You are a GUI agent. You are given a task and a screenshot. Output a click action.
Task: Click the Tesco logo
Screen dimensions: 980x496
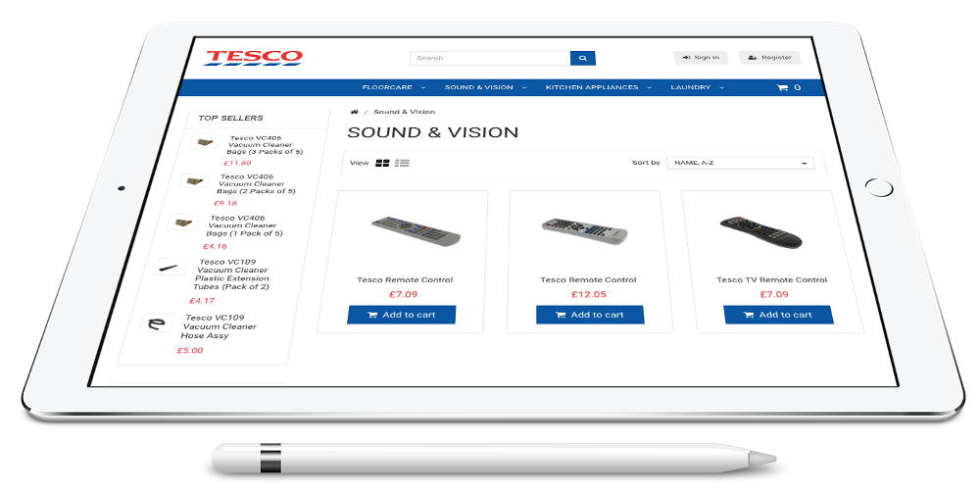tap(254, 58)
